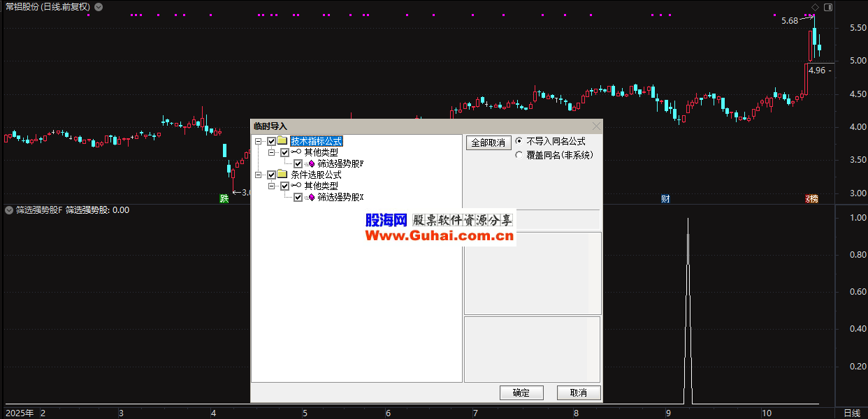Select the 覆盖同名(非系统) radio option

(519, 155)
